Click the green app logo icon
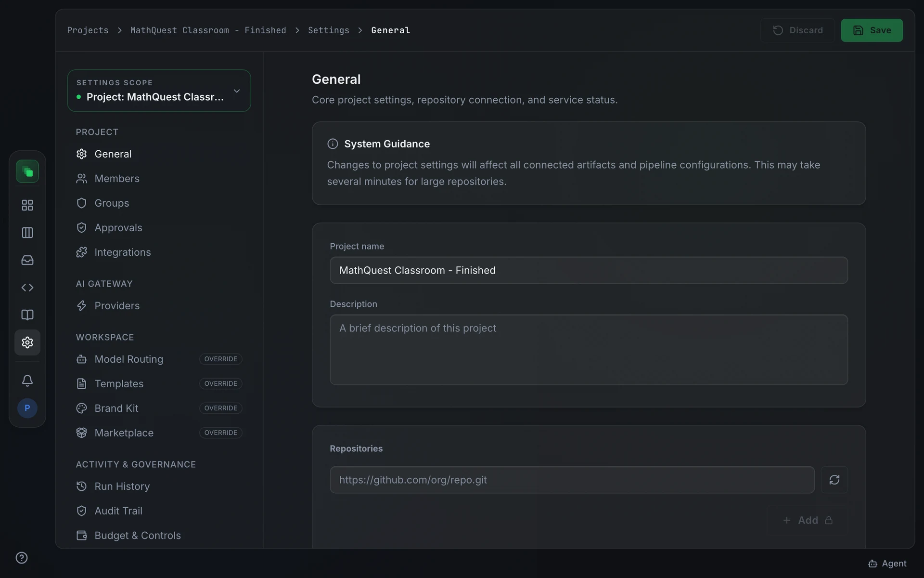This screenshot has width=924, height=578. coord(27,171)
